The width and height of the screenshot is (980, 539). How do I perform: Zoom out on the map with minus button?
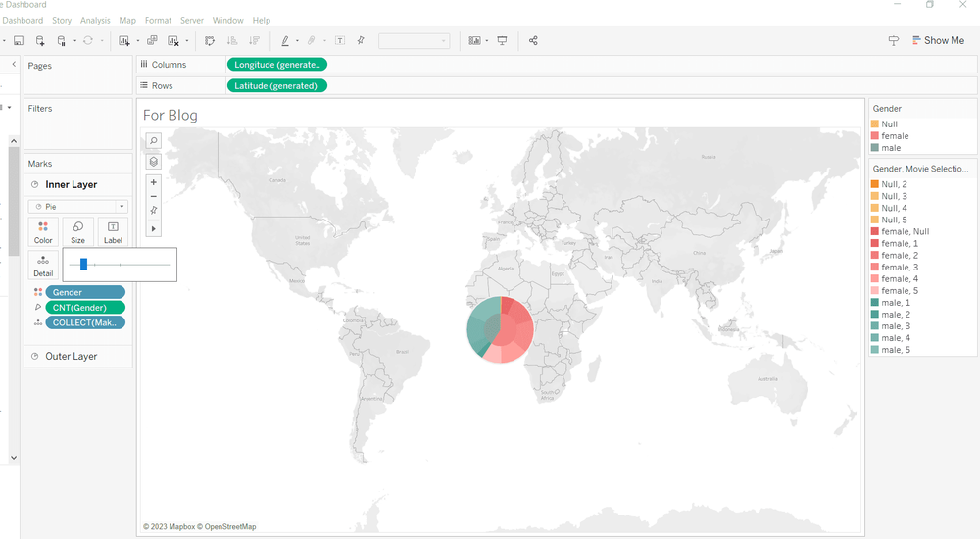[x=154, y=197]
